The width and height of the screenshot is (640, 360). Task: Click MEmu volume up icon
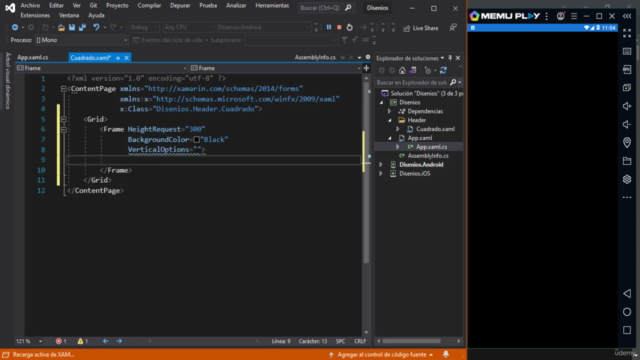(x=627, y=106)
